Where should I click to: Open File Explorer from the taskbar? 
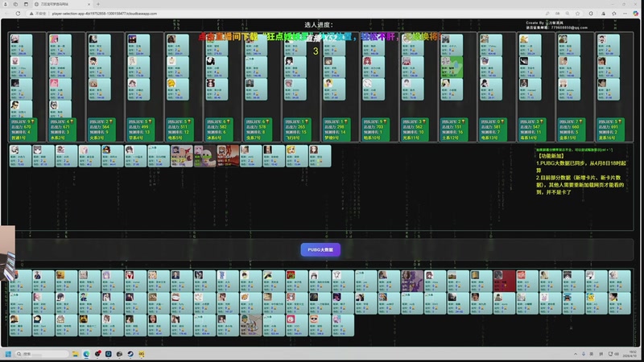pos(75,354)
